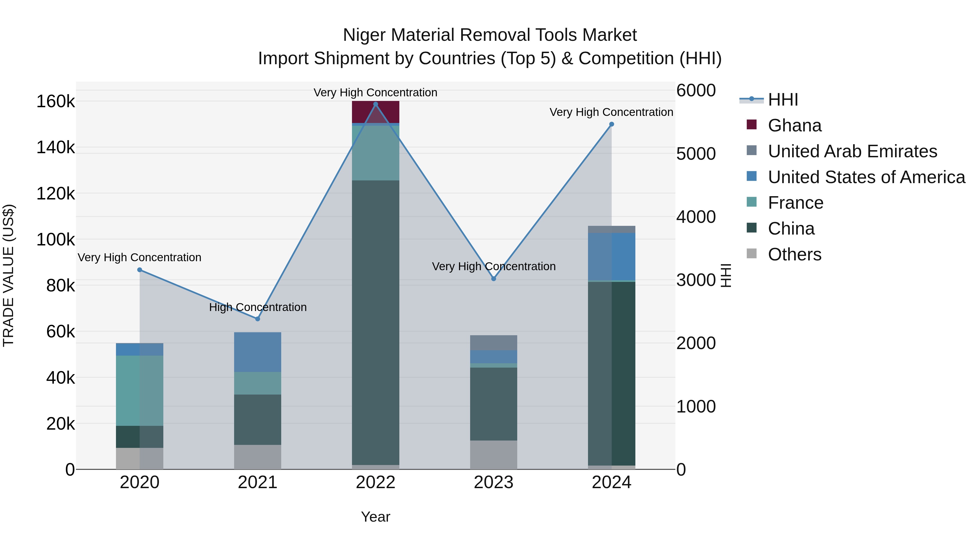Click the China legend label
The width and height of the screenshot is (980, 551).
[791, 229]
